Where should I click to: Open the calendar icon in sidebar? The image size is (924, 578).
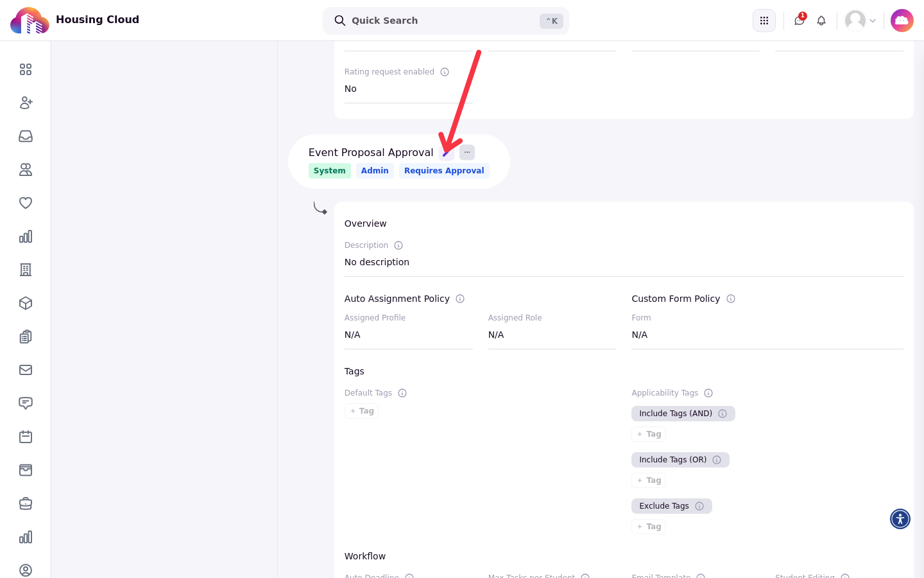[26, 437]
